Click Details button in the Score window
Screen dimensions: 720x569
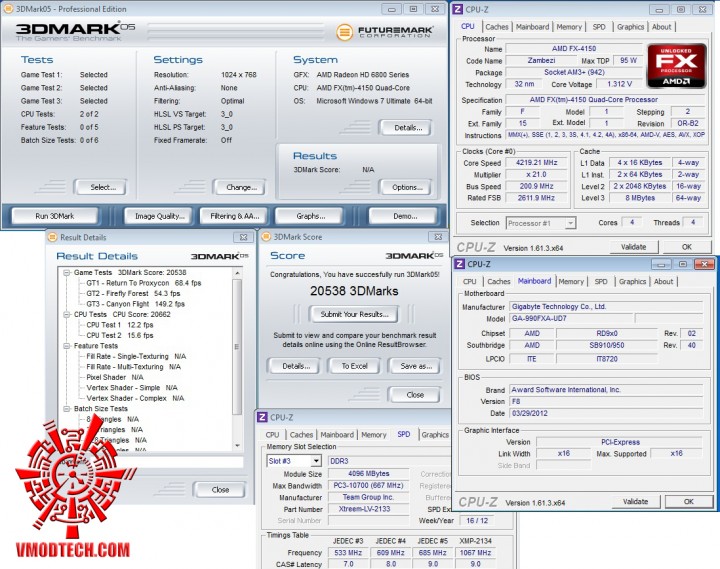(x=295, y=366)
